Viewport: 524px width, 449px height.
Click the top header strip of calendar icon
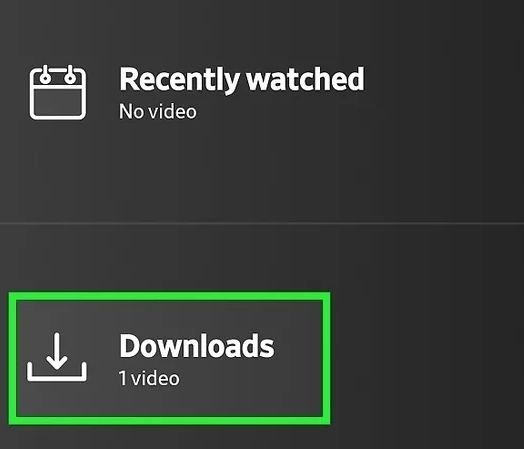tap(58, 79)
